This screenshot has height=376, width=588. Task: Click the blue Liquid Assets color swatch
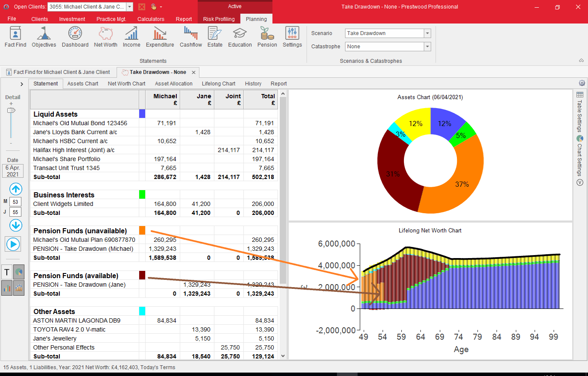click(142, 114)
